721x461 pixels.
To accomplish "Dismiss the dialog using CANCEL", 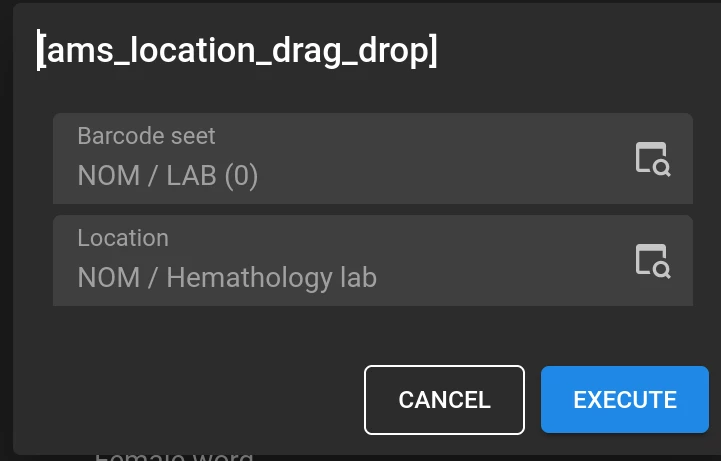I will click(x=444, y=400).
